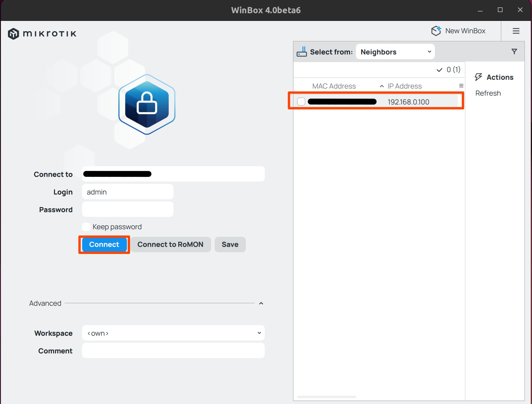Click the New WinBox icon

click(436, 31)
